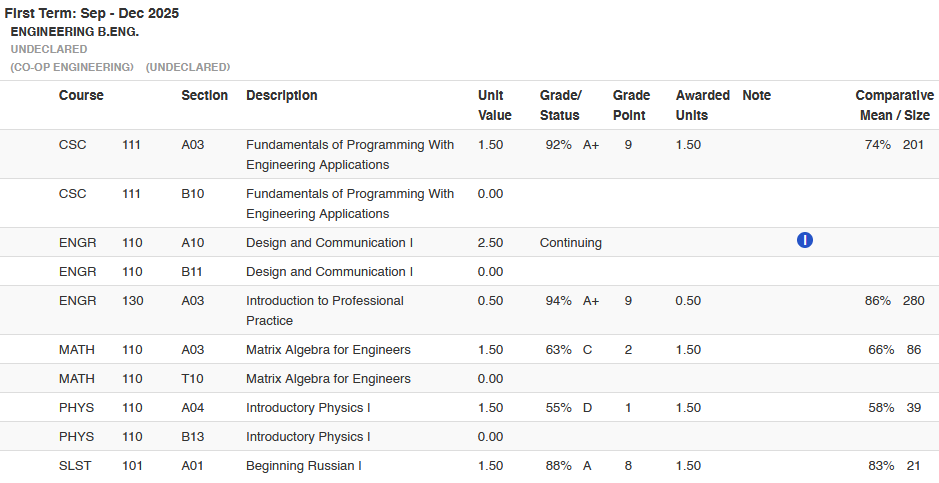Click the Comparative Mean / Size header
Image resolution: width=939 pixels, height=483 pixels.
click(894, 105)
